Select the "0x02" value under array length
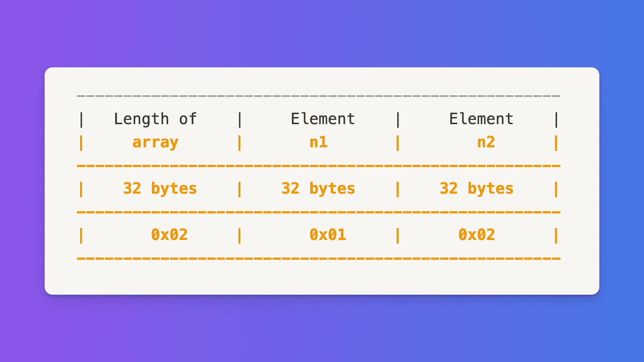This screenshot has height=362, width=644. (x=169, y=235)
